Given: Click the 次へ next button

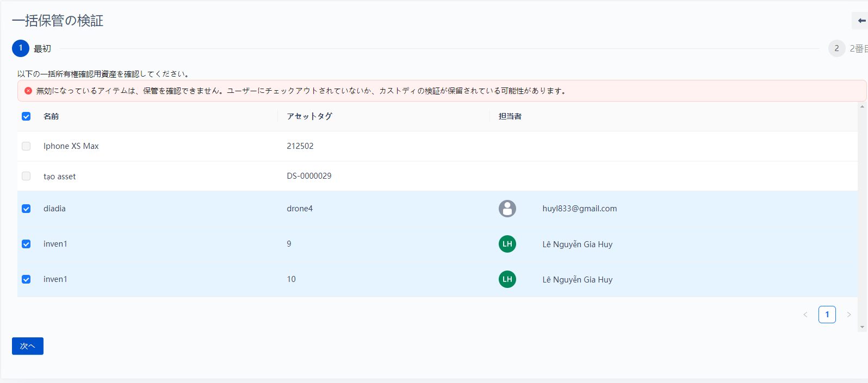Looking at the screenshot, I should [28, 346].
